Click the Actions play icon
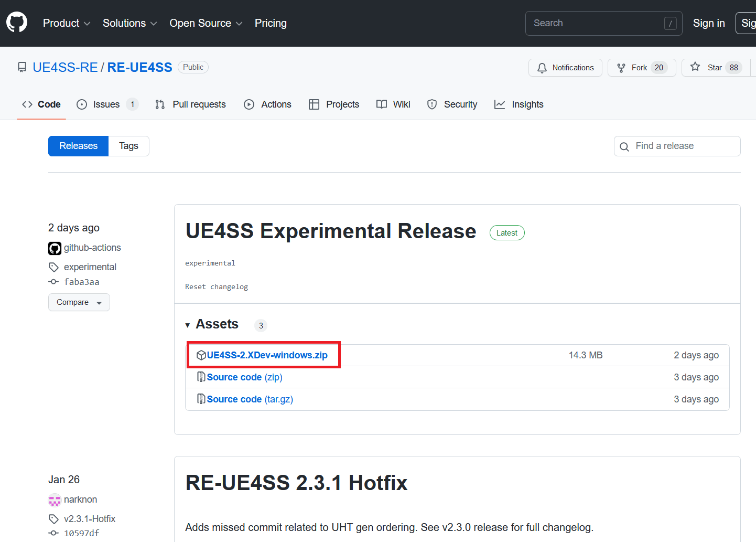The image size is (756, 542). click(249, 104)
